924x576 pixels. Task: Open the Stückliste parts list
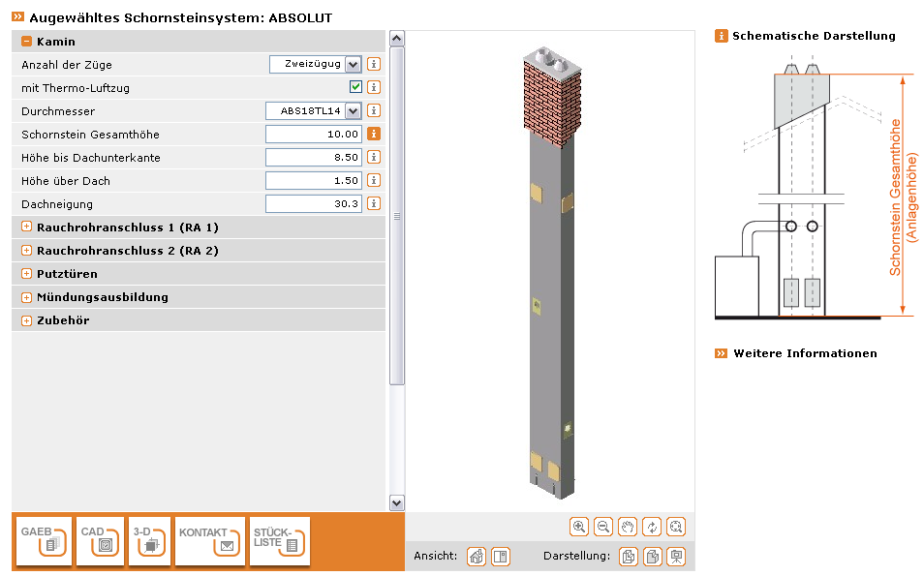click(280, 541)
